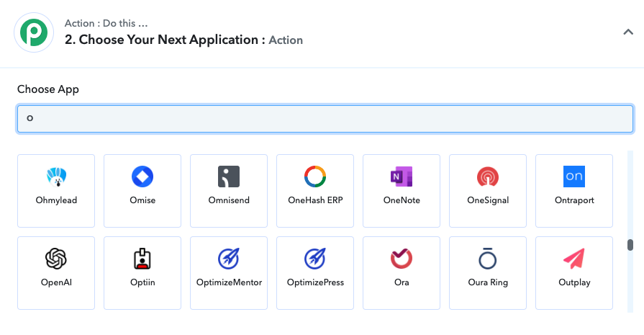
Task: Click the Pabbly logo in the header
Action: tap(34, 32)
